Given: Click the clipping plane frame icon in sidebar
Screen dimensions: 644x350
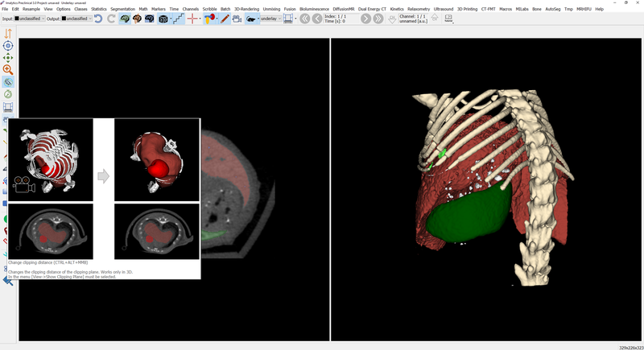Looking at the screenshot, I should point(8,107).
